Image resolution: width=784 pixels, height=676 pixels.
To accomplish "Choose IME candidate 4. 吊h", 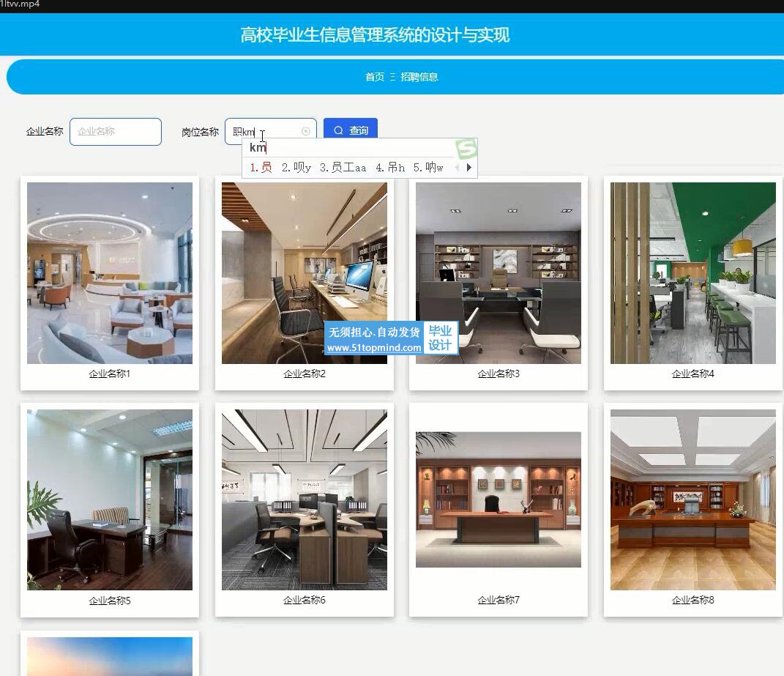I will 390,168.
